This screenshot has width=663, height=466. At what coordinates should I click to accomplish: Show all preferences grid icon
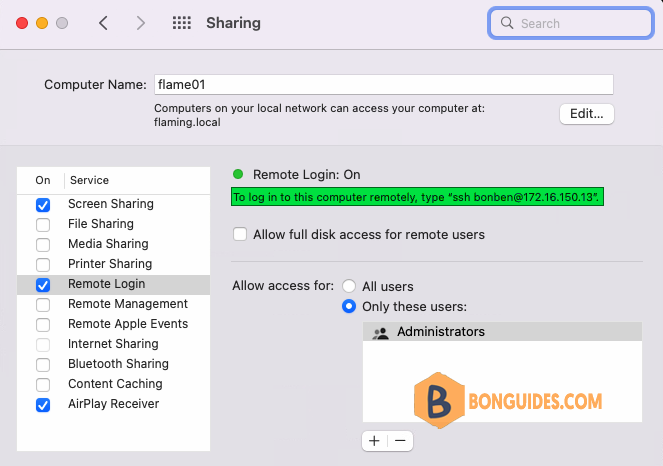point(182,23)
